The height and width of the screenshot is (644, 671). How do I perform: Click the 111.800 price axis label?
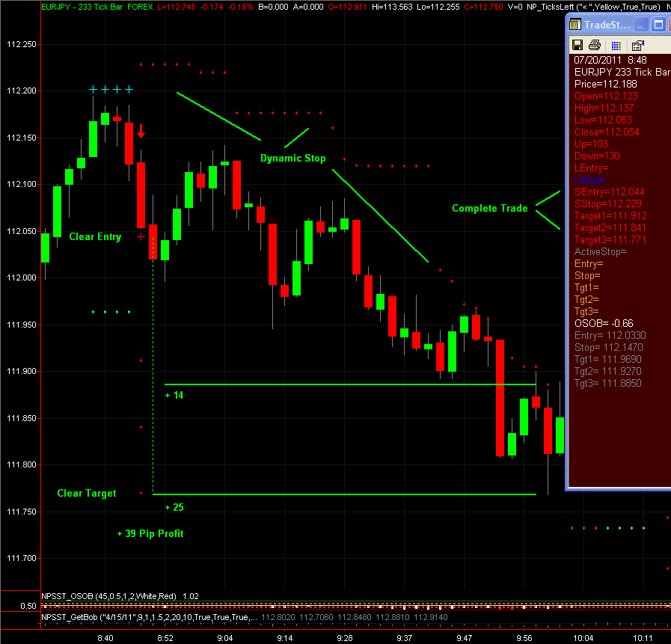click(x=22, y=464)
